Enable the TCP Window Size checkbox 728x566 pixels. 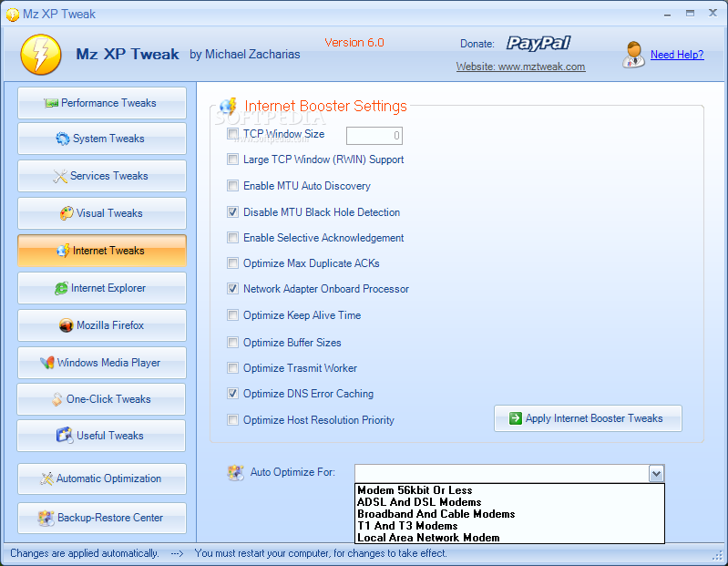pos(232,134)
